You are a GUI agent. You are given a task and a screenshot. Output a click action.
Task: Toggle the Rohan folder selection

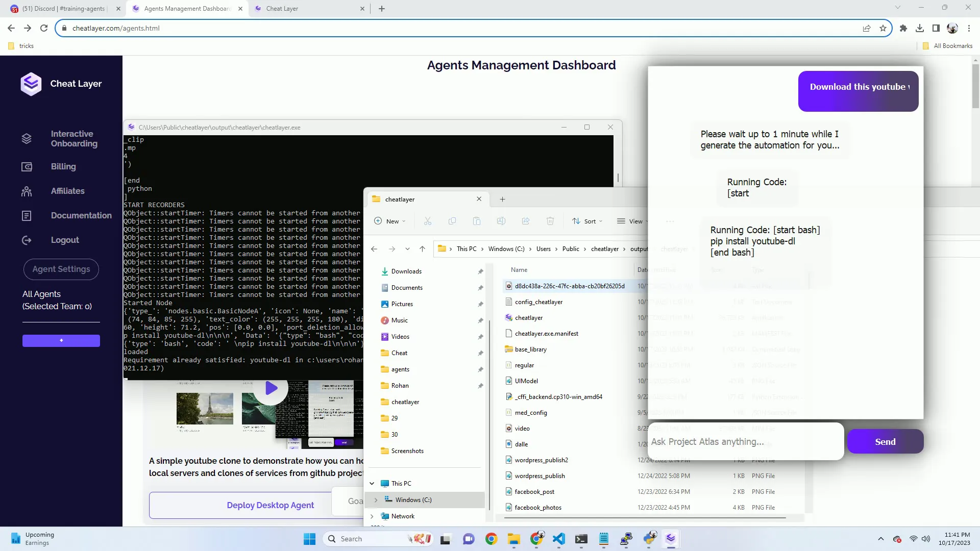tap(400, 385)
